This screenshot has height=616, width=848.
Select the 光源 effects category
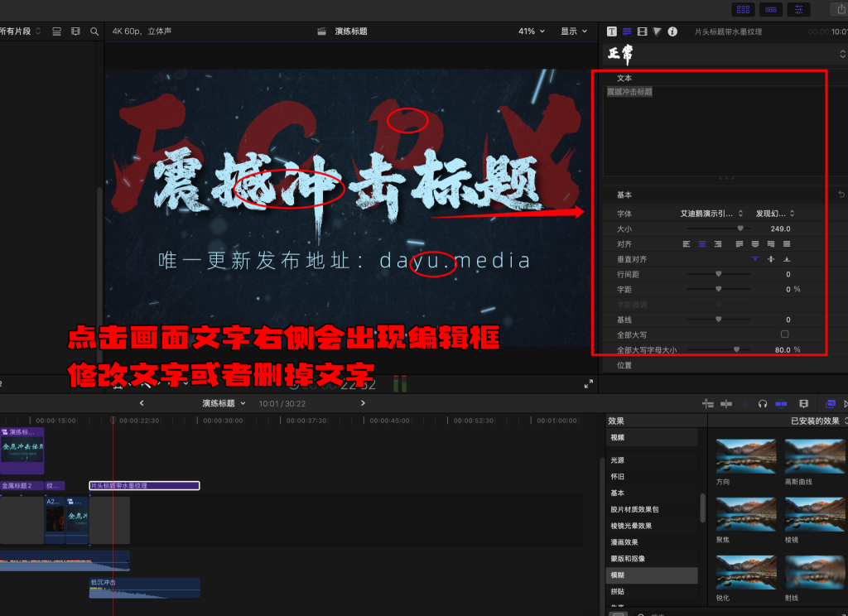coord(618,460)
